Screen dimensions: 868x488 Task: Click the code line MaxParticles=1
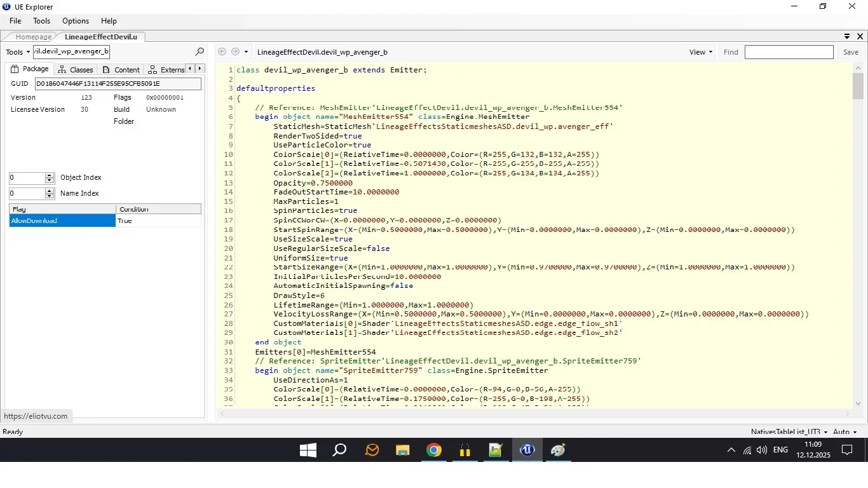[306, 201]
